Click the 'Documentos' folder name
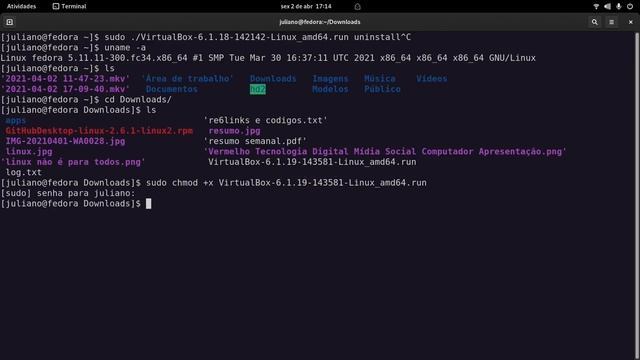This screenshot has height=360, width=640. (x=171, y=89)
